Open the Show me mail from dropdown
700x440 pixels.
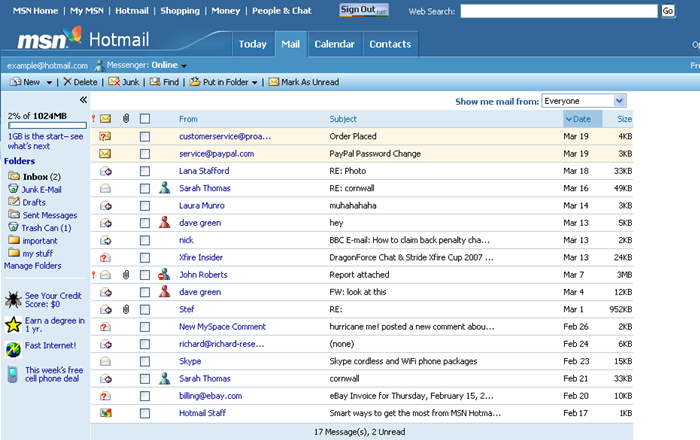click(584, 101)
